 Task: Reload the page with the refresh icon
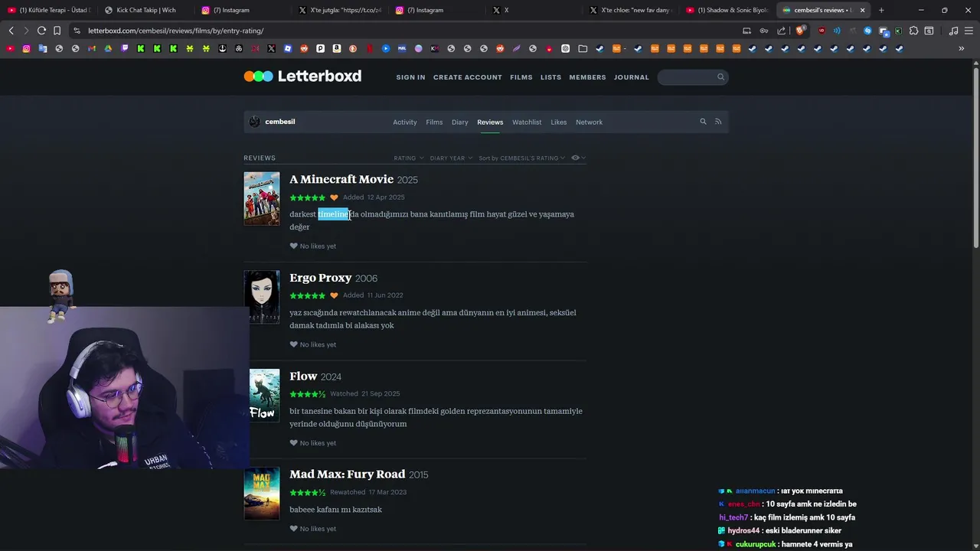coord(41,31)
